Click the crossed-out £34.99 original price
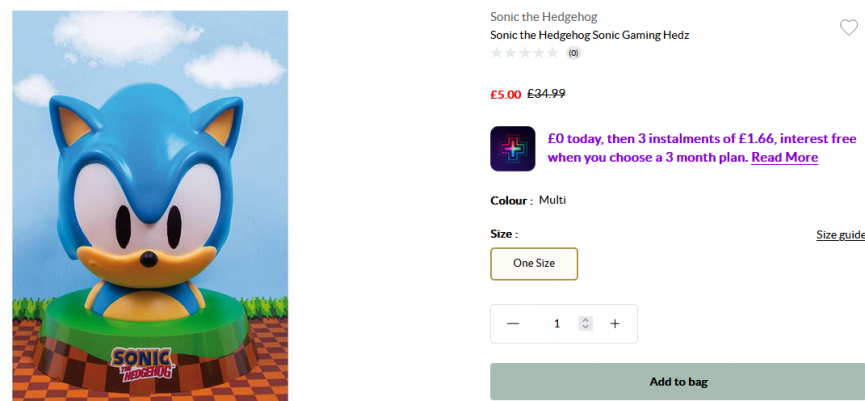The image size is (865, 401). click(546, 94)
